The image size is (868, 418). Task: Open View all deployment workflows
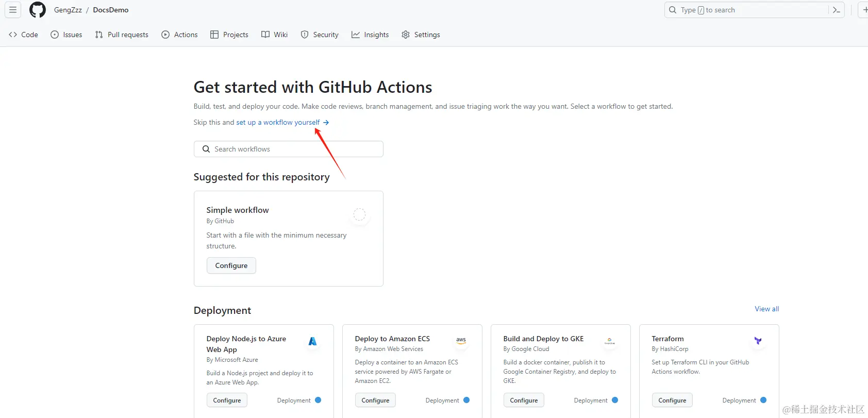(x=767, y=309)
